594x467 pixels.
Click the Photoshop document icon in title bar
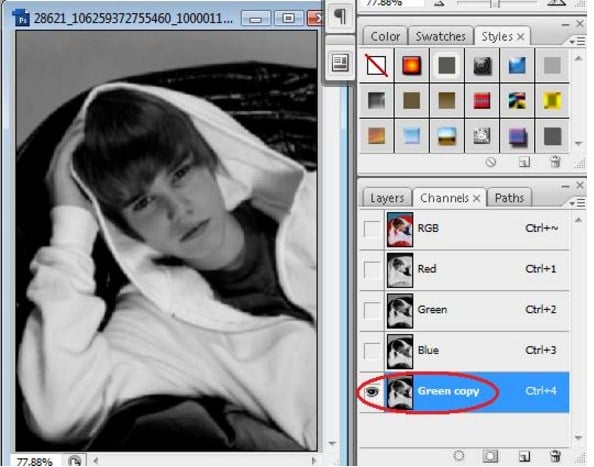pos(21,17)
